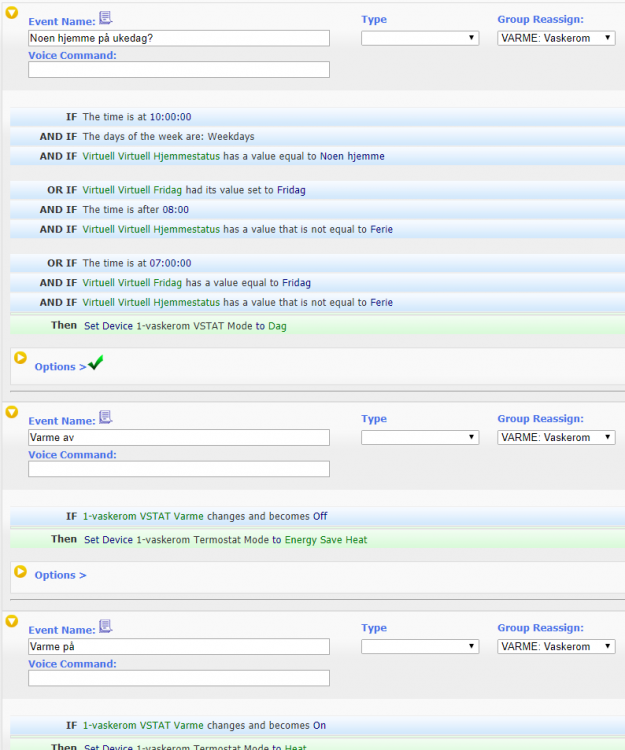Select the "The time is at 10:00:00" condition
This screenshot has height=750, width=625.
click(x=136, y=117)
